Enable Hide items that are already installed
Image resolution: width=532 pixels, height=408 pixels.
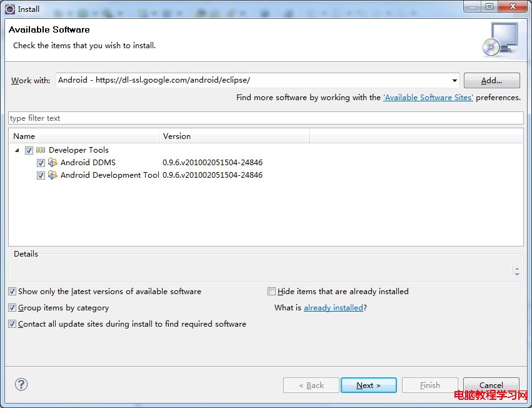(x=271, y=292)
